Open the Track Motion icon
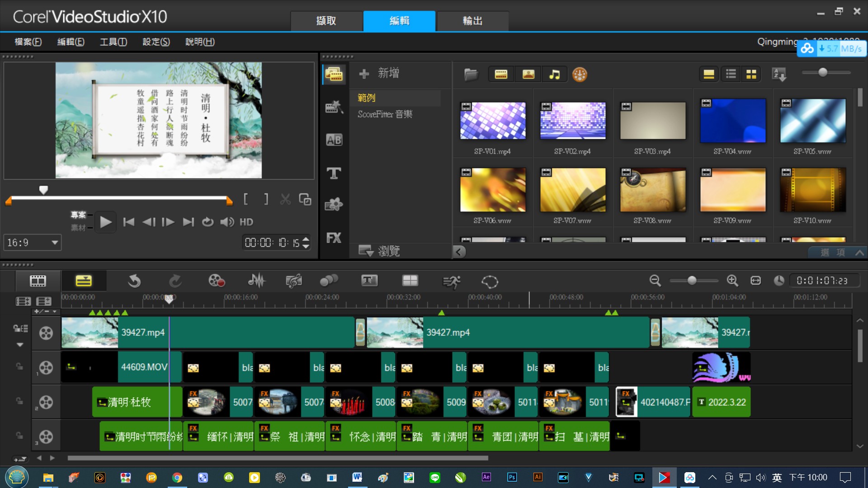Image resolution: width=868 pixels, height=488 pixels. [x=329, y=281]
